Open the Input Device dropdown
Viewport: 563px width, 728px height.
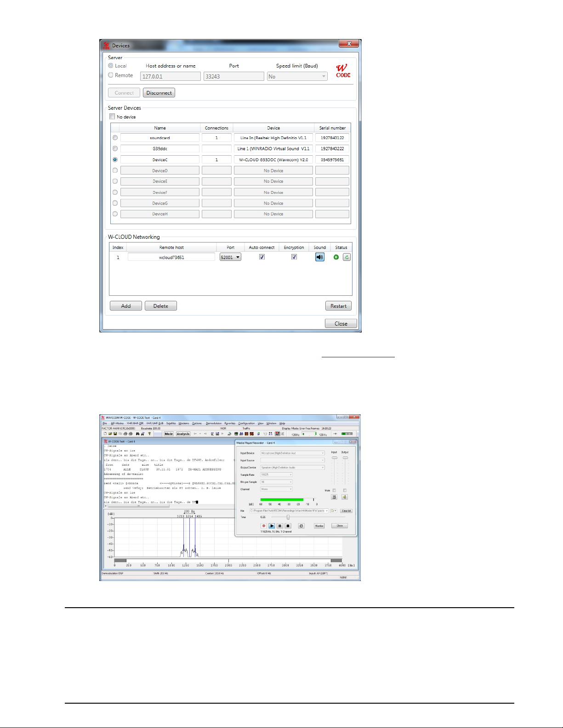293,453
